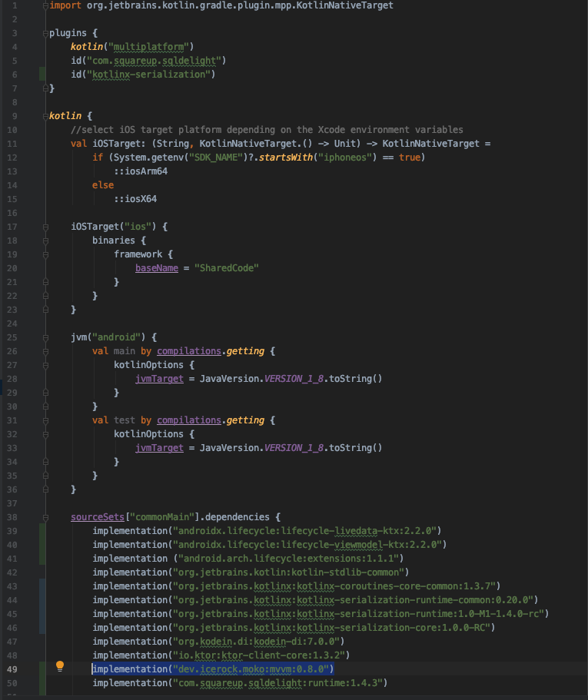The height and width of the screenshot is (700, 588).
Task: Click compilations on the 'val main' line
Action: pyautogui.click(x=189, y=351)
